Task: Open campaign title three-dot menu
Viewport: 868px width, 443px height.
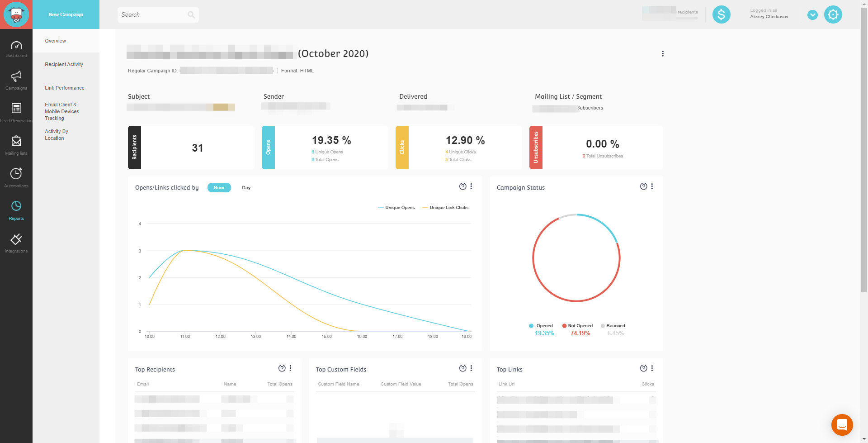Action: (663, 53)
